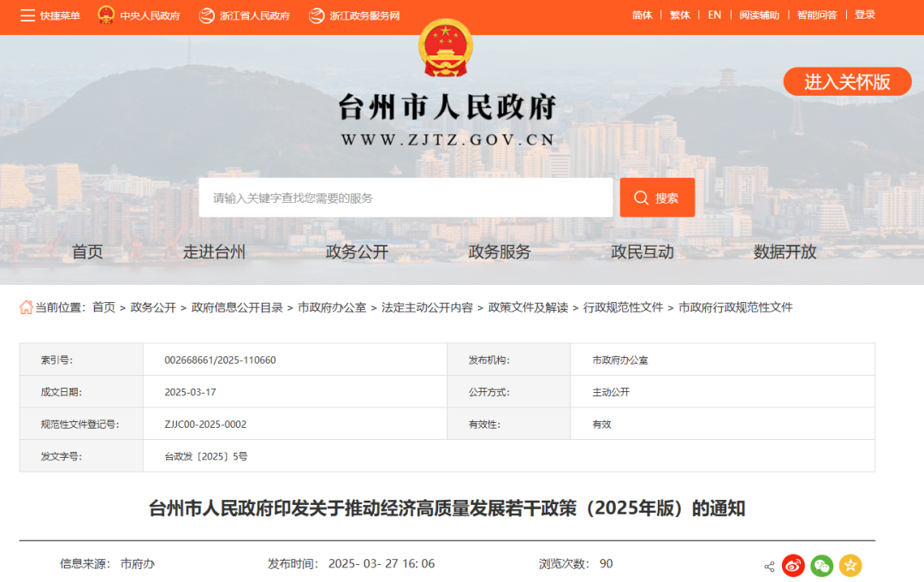Click the 浙江政务服务网 globe icon
This screenshot has width=924, height=582.
click(315, 15)
